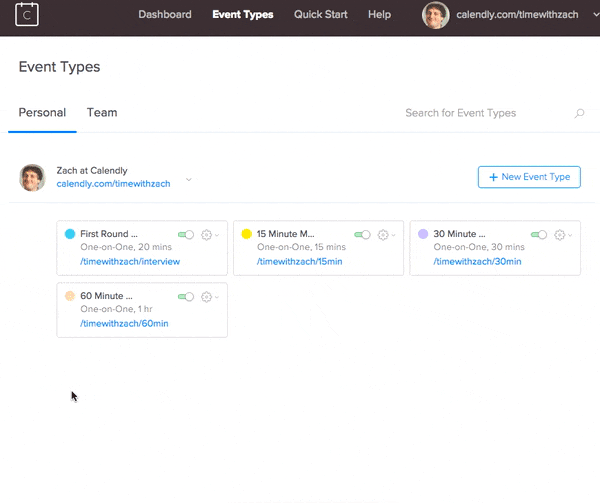Screen dimensions: 600x503
Task: Go to Dashboard in navigation
Action: (165, 15)
